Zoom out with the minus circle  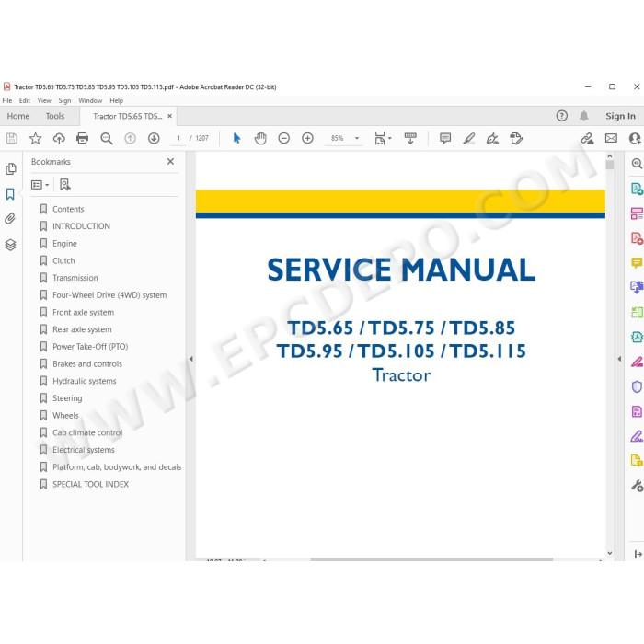283,138
